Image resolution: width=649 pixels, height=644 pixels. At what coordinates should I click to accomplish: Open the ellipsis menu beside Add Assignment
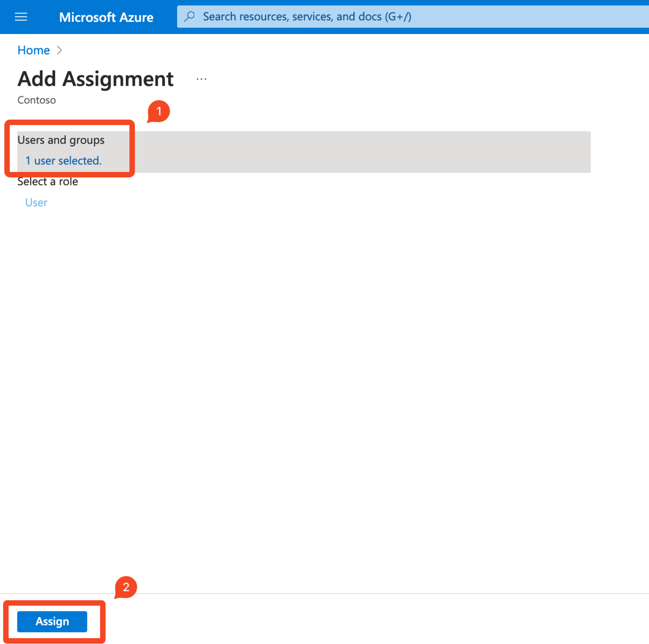click(202, 79)
